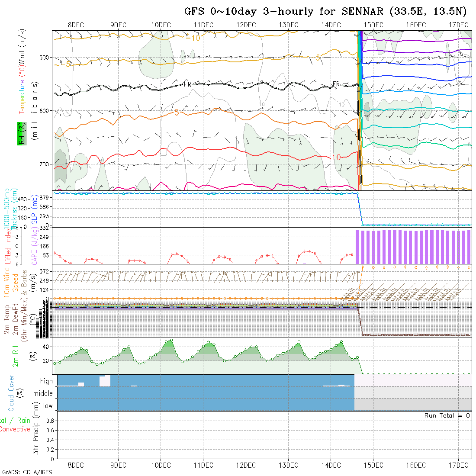This screenshot has height=476, width=476.
Task: Click the "low" cloud cover row label
Action: [x=48, y=405]
